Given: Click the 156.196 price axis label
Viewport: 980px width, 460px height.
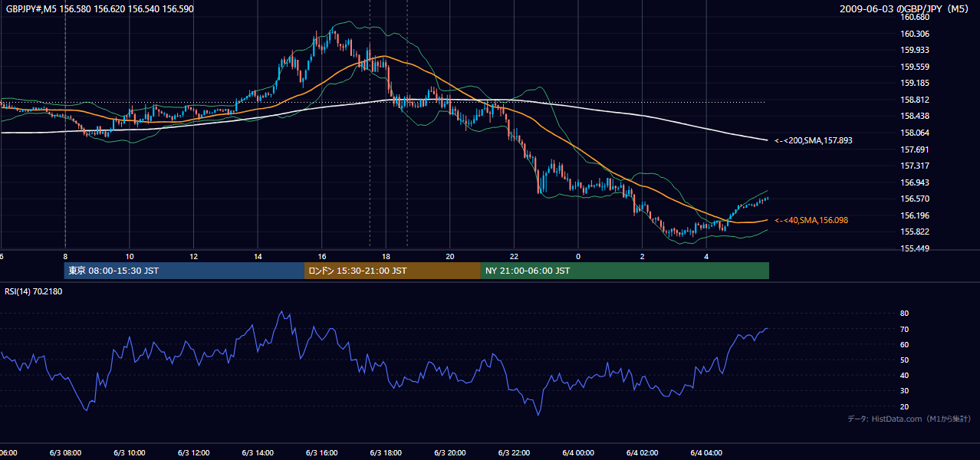Looking at the screenshot, I should tap(916, 215).
